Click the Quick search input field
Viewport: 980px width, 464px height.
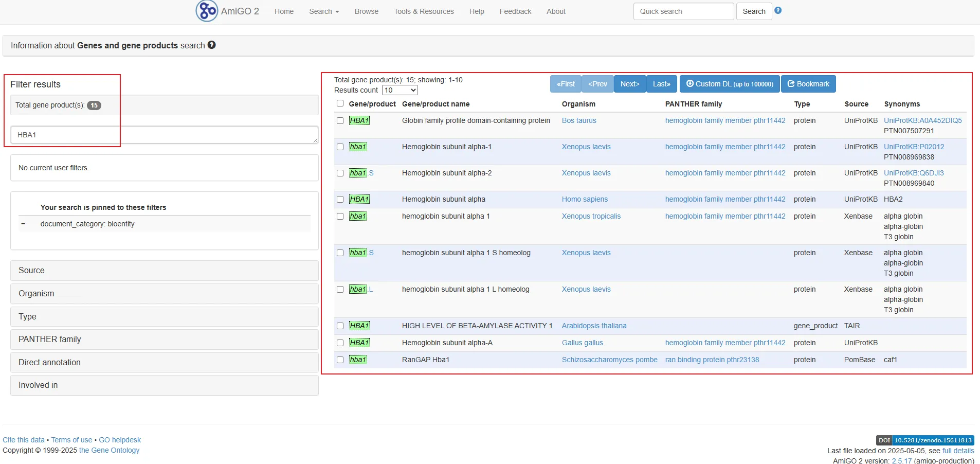point(683,11)
